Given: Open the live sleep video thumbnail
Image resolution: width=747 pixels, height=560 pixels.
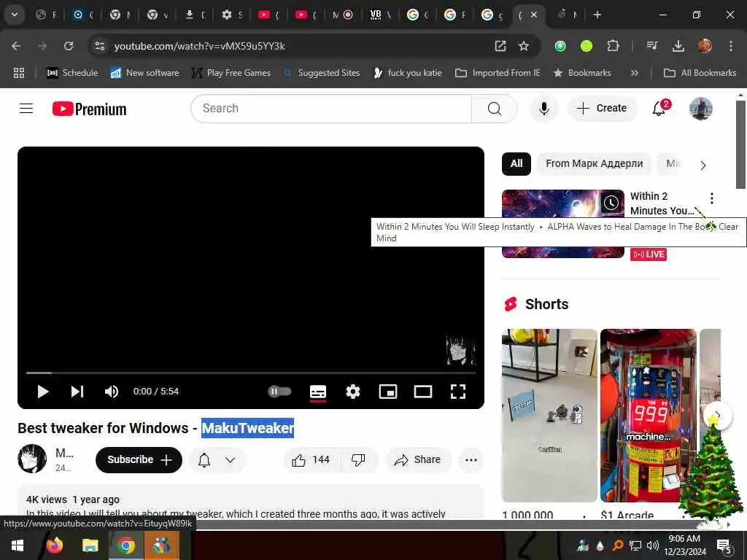Looking at the screenshot, I should coord(562,205).
